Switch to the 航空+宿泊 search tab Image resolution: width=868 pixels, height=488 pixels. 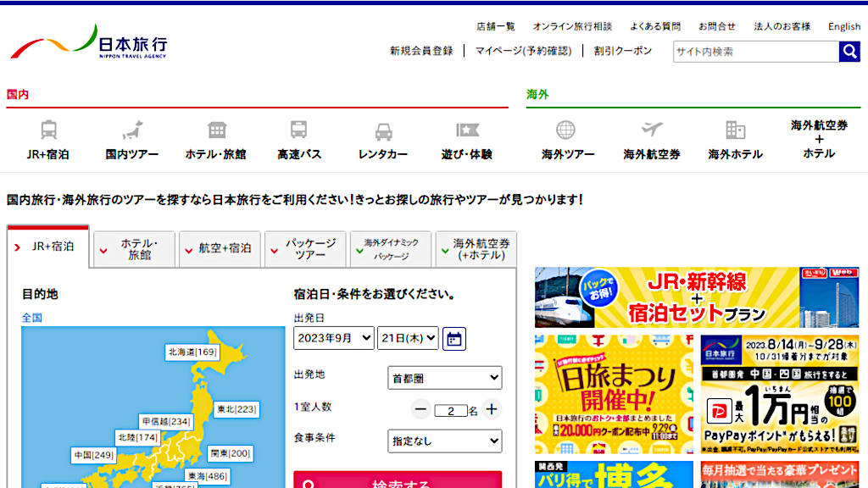click(x=220, y=250)
